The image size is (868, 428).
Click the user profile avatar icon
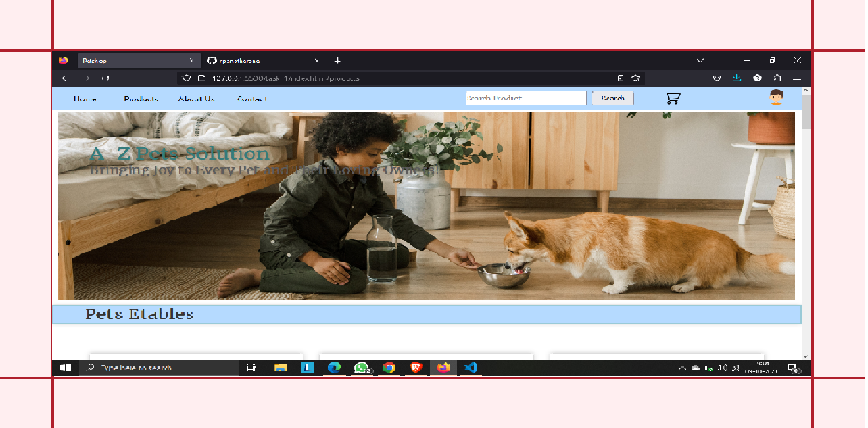tap(778, 97)
